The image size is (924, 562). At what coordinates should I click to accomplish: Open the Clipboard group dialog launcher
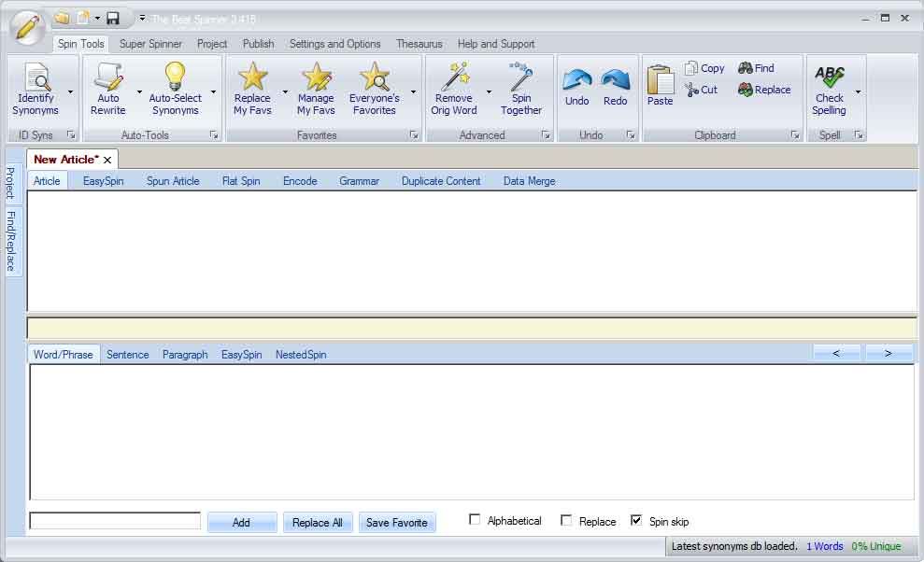795,135
